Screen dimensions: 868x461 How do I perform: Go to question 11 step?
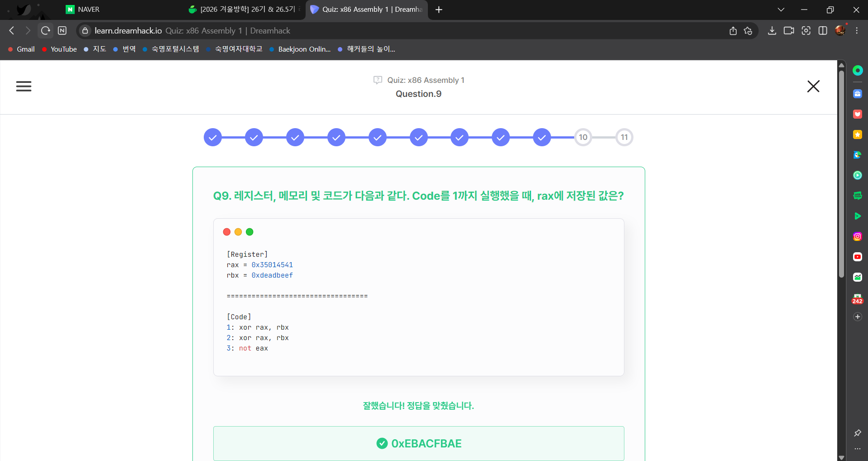tap(624, 137)
